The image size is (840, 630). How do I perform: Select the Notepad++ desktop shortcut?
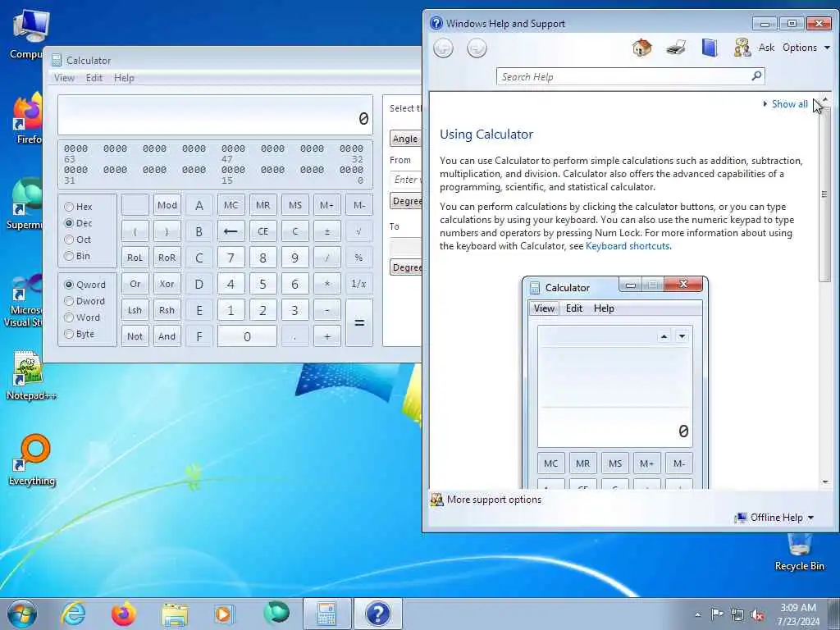(31, 375)
